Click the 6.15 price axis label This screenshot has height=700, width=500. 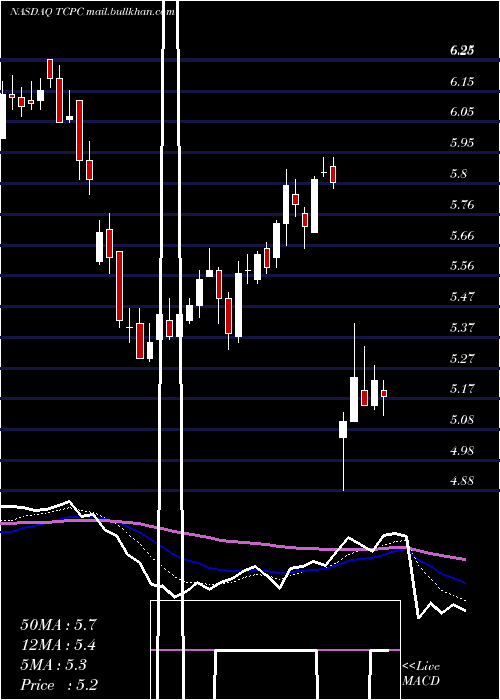pyautogui.click(x=462, y=82)
